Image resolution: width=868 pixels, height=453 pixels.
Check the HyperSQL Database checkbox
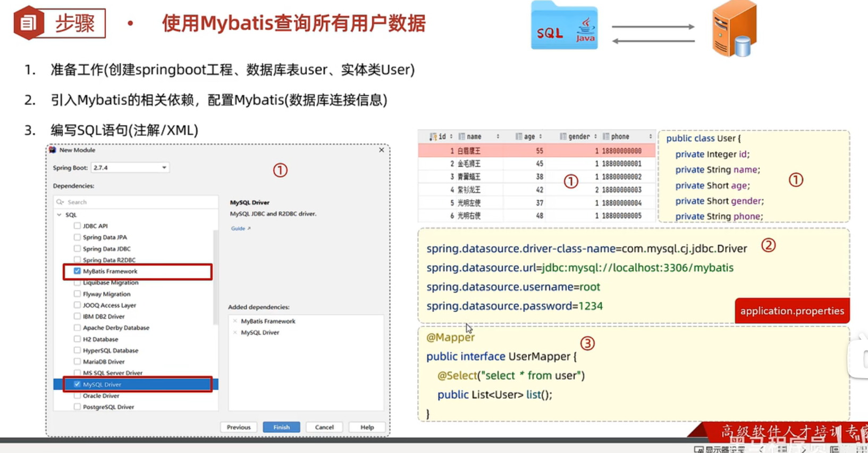tap(77, 351)
